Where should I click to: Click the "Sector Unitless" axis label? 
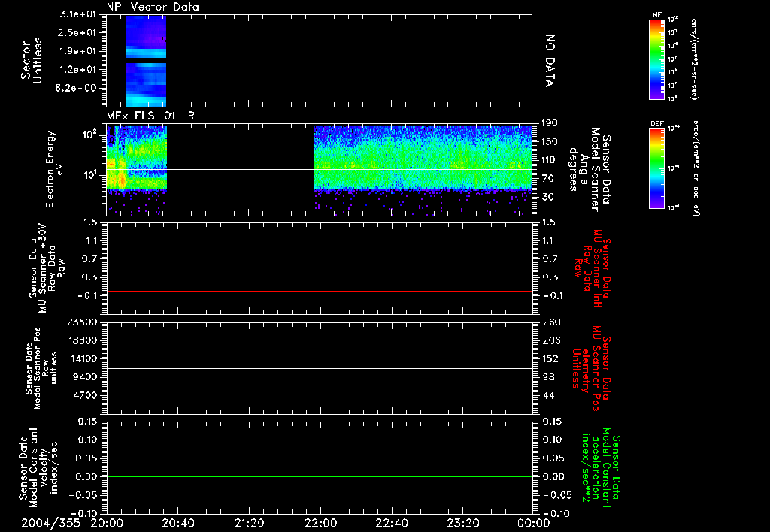[32, 60]
